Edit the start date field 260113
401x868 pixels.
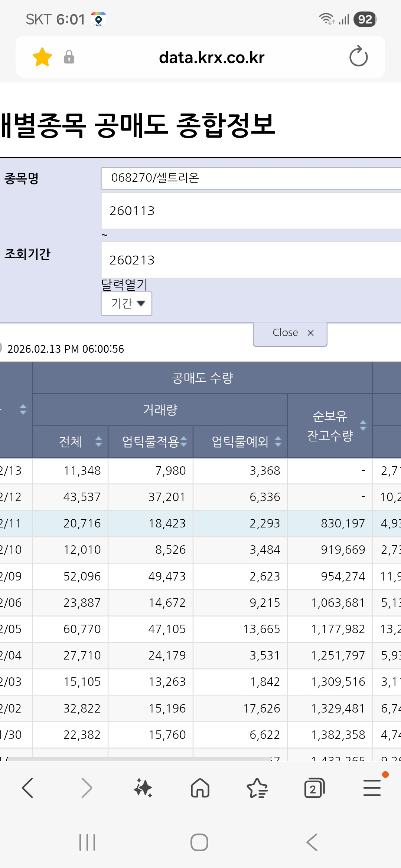[x=251, y=211]
